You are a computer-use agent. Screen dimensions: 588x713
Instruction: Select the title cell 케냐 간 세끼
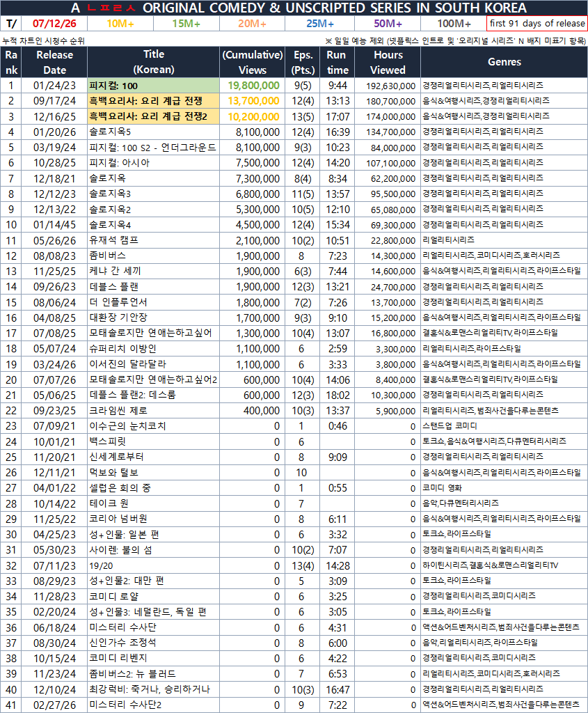click(153, 272)
